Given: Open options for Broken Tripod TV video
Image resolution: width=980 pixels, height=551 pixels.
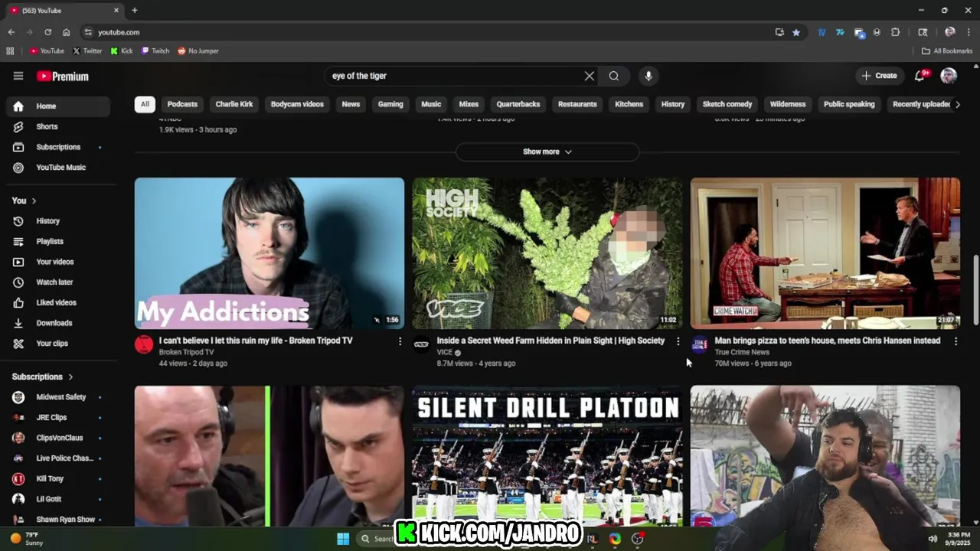Looking at the screenshot, I should [400, 341].
